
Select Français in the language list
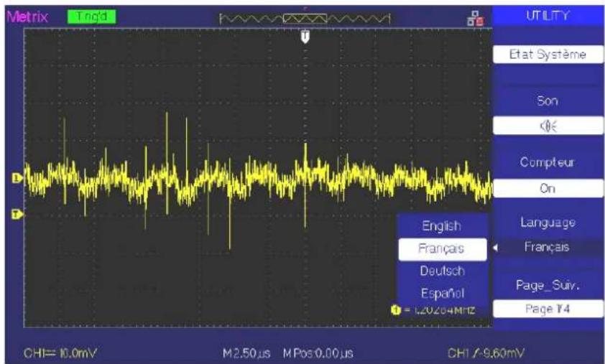[442, 249]
